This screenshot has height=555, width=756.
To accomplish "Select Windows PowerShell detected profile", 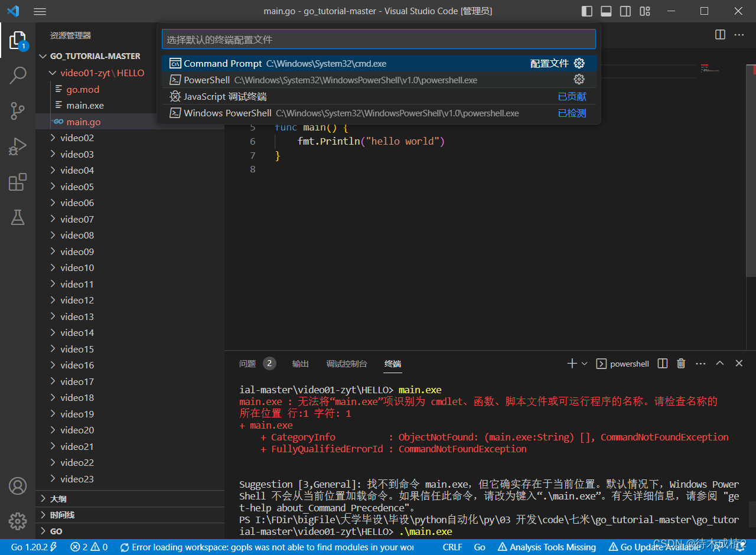I will 379,113.
